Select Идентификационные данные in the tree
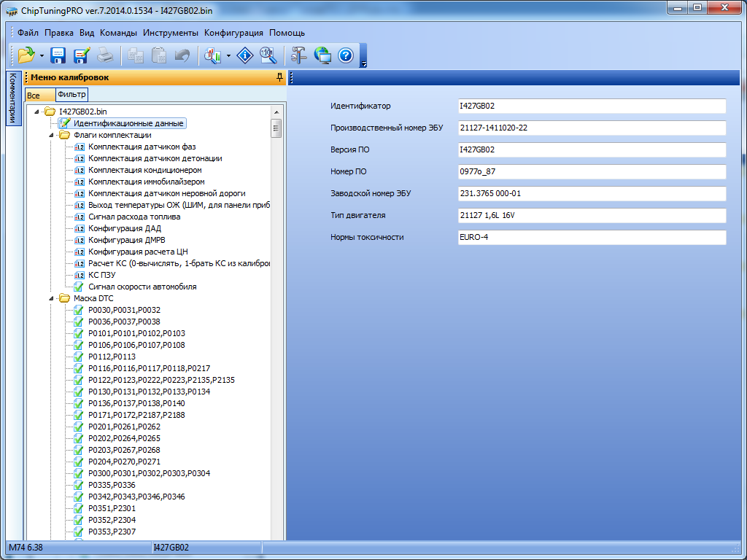Viewport: 747px width, 560px height. tap(128, 123)
